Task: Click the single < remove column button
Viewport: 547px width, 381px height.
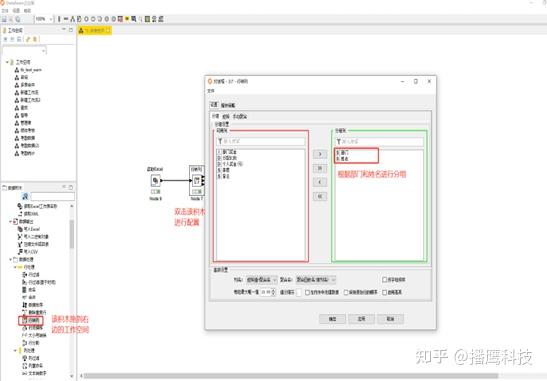Action: (x=320, y=182)
